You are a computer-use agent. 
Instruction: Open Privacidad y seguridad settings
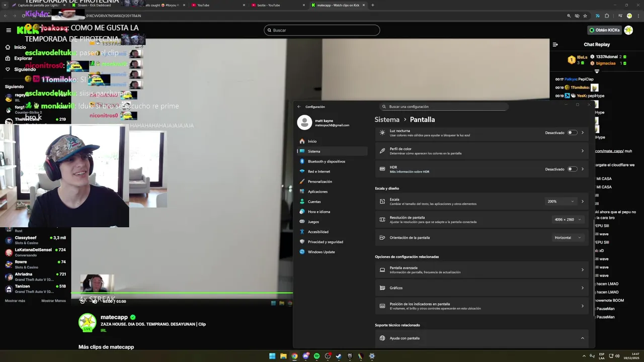click(x=332, y=242)
